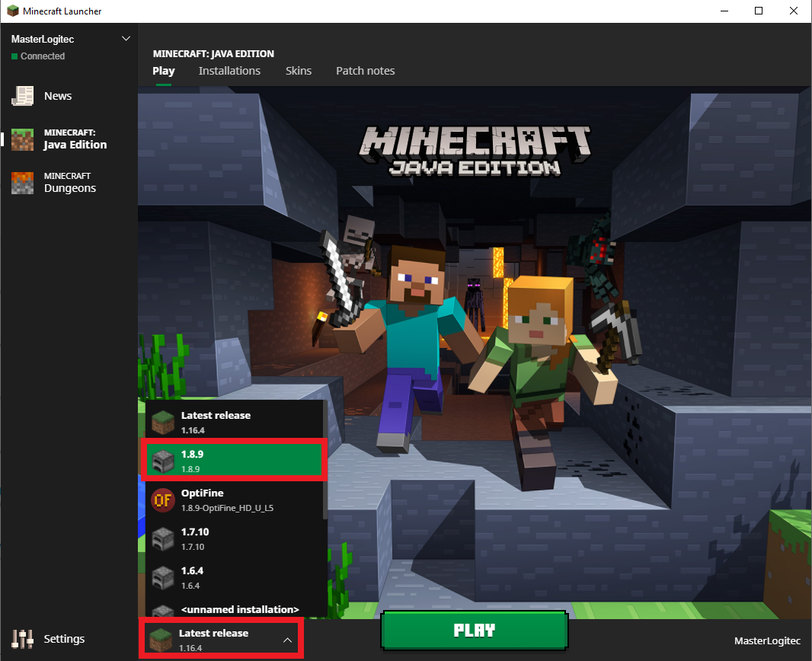Switch to the Play tab
The width and height of the screenshot is (812, 661).
164,71
